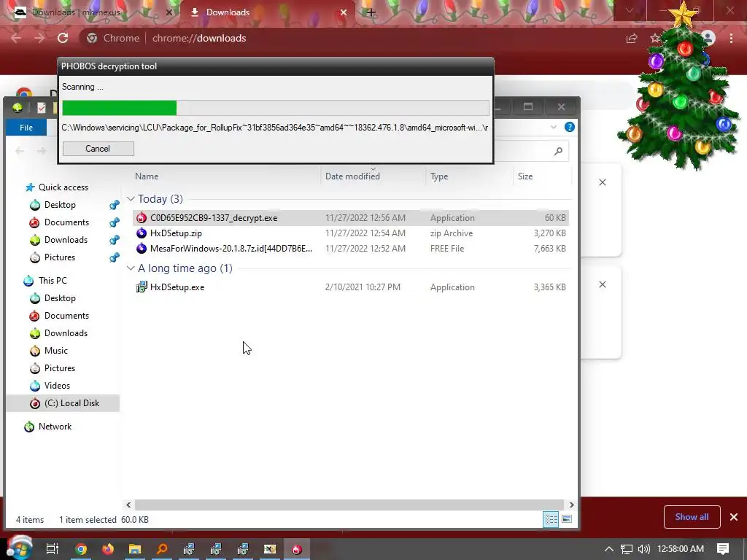
Task: Close the active chrome://downloads tab
Action: tap(344, 12)
